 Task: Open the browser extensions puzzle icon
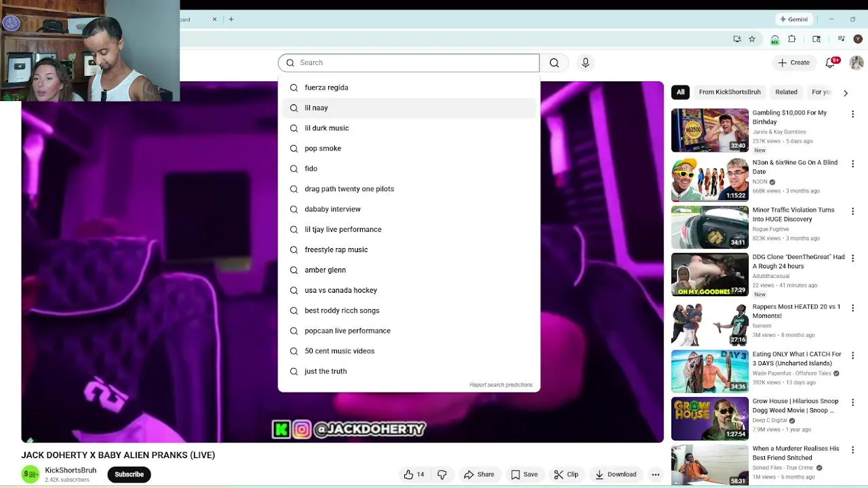(792, 39)
